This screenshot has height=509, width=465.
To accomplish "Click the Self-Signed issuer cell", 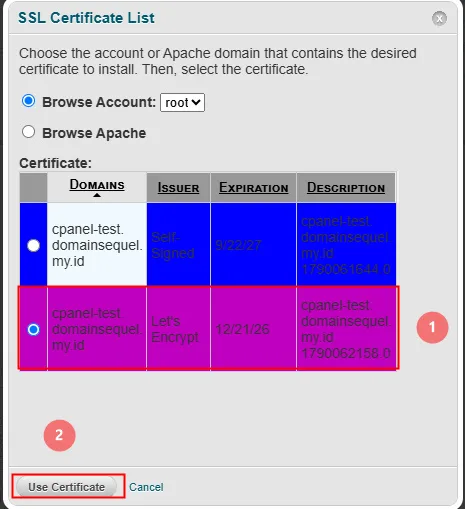I will click(x=178, y=245).
